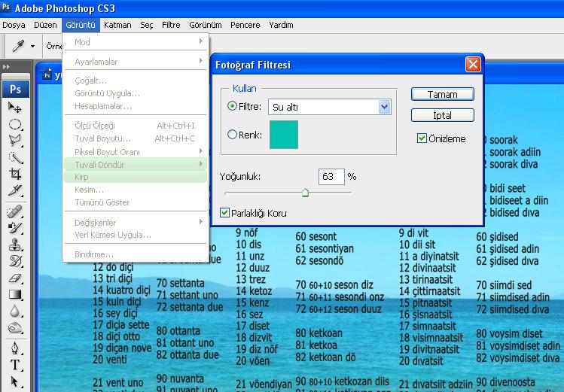Image resolution: width=564 pixels, height=392 pixels.
Task: Click the Ps logo atop the toolbox
Action: pyautogui.click(x=16, y=89)
